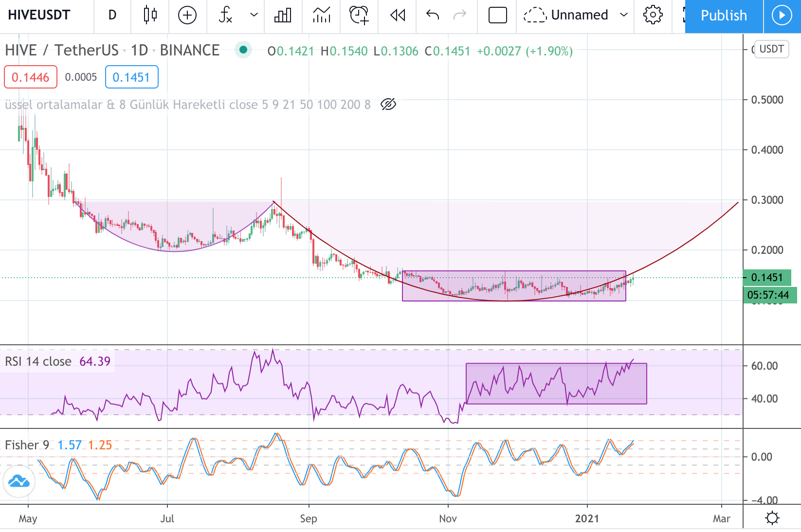Open indicator templates icon
801x532 pixels.
pos(321,15)
